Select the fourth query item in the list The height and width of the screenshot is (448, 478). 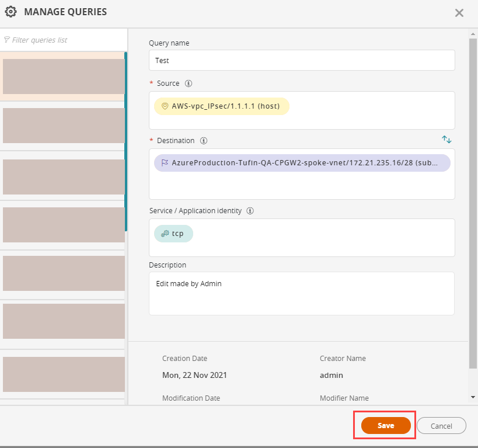[63, 224]
